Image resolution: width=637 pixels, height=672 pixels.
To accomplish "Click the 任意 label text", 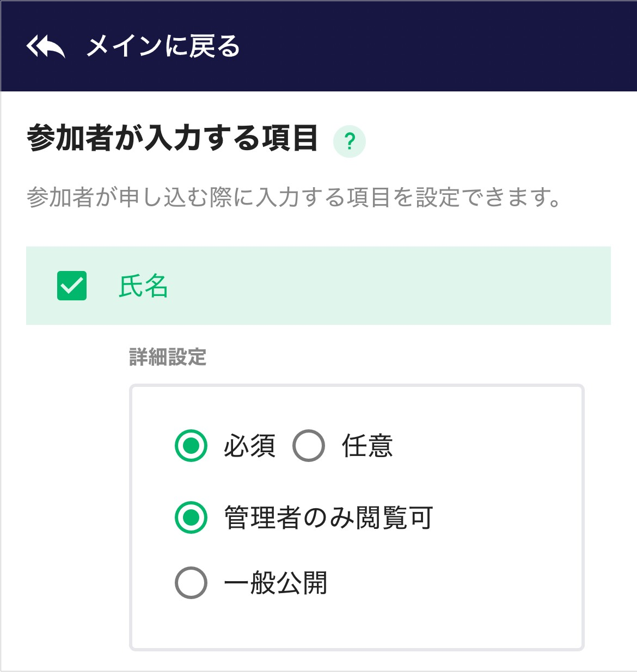I will point(367,446).
